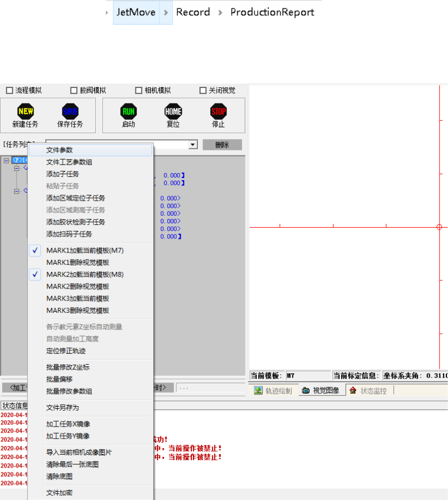This screenshot has width=448, height=500.
Task: Switch to the 轨迹绘制 tab
Action: [273, 391]
